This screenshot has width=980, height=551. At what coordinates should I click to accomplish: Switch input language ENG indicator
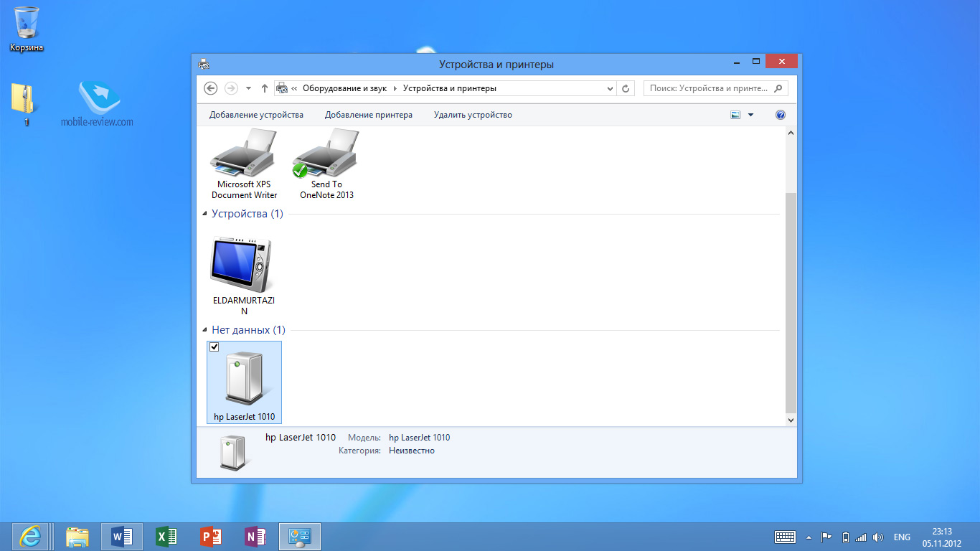pyautogui.click(x=902, y=537)
